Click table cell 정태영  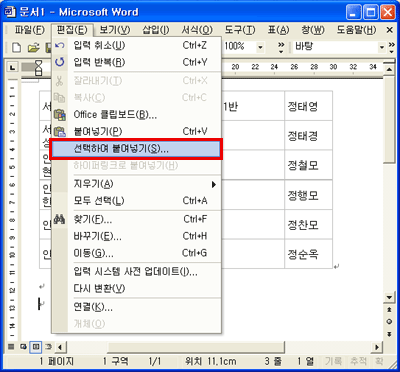pos(308,106)
